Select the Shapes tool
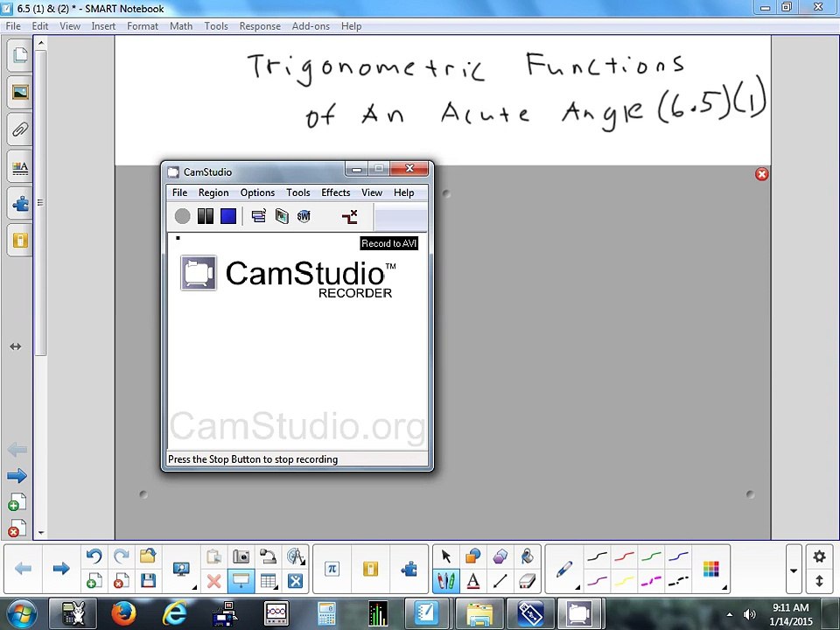840x630 pixels. [473, 556]
